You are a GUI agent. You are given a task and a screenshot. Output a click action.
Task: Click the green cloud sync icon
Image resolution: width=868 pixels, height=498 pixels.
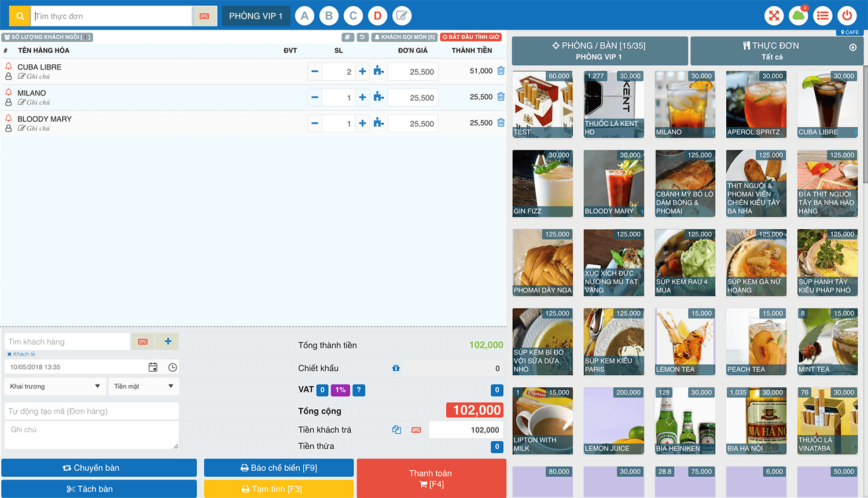click(x=799, y=16)
